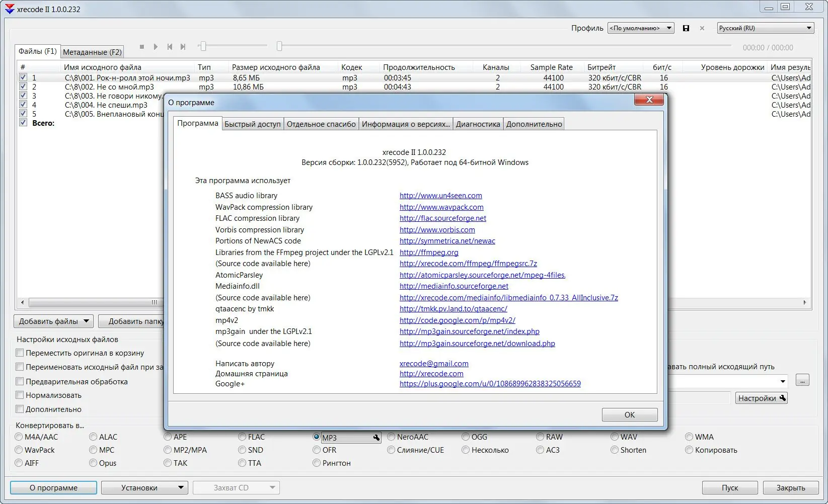
Task: Delete the profile using the X icon
Action: 702,28
